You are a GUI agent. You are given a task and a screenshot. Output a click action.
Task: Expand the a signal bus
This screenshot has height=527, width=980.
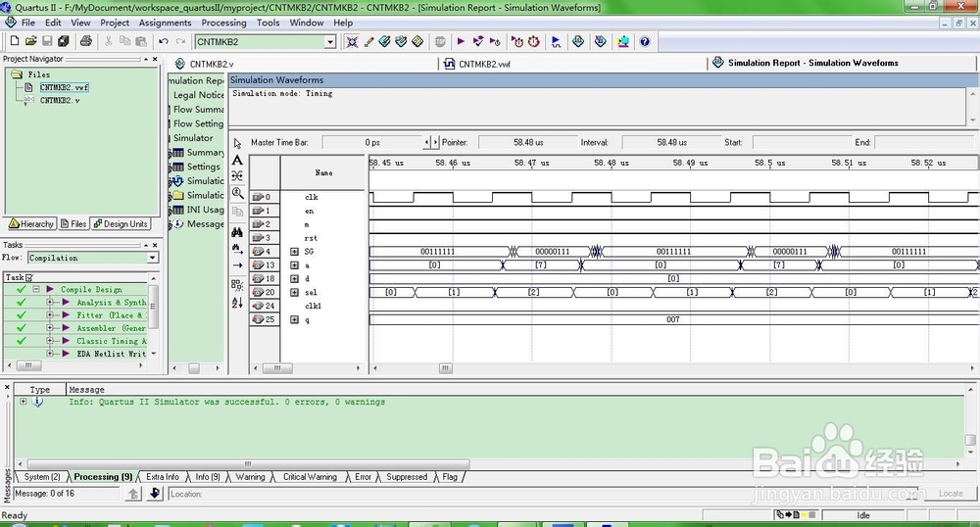tap(294, 265)
